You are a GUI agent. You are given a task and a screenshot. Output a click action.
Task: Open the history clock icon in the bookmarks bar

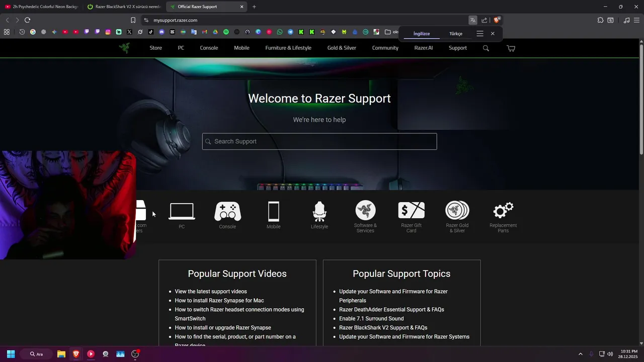tap(22, 32)
